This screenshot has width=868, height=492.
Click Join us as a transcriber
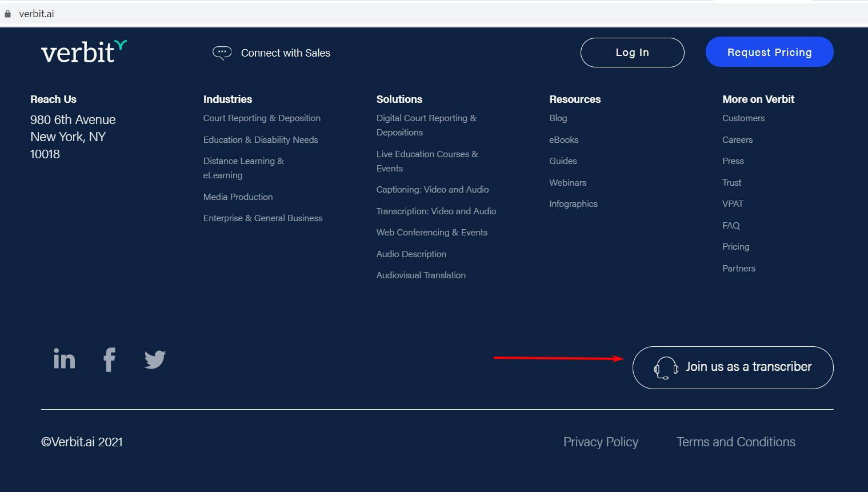[748, 367]
